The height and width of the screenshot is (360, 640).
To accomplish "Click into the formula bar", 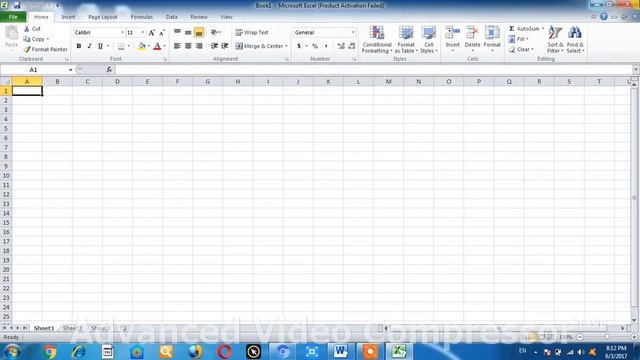I will [373, 70].
